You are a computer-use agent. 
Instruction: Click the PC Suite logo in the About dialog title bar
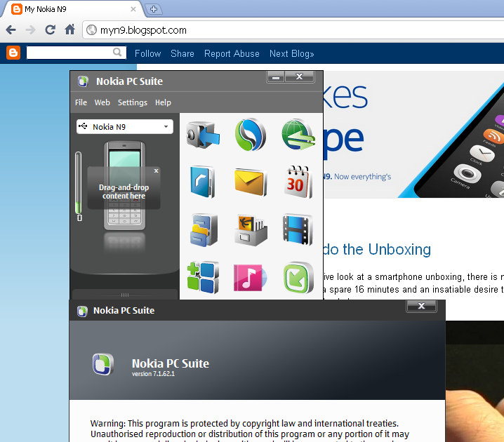(x=82, y=311)
